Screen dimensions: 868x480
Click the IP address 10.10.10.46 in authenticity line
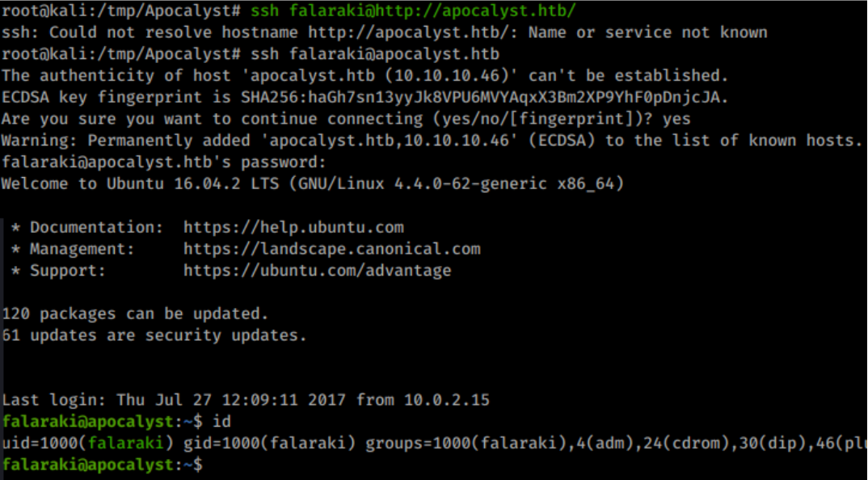446,76
